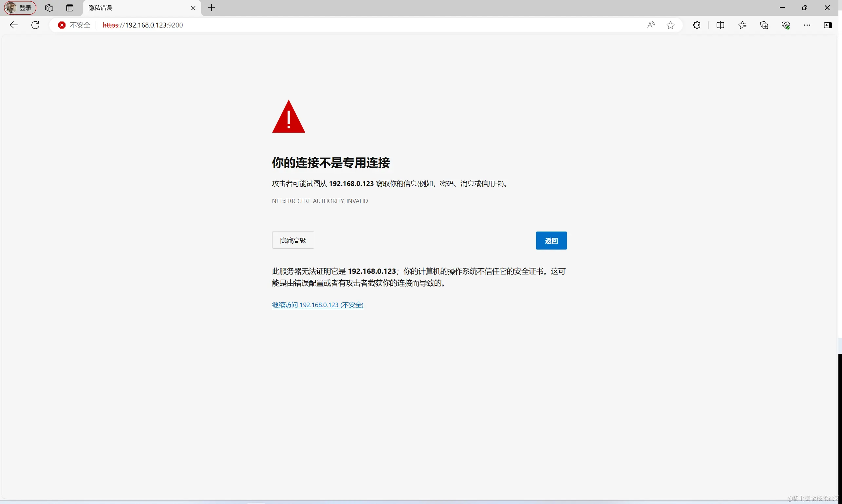
Task: Toggle the sidebar panel icon
Action: click(x=828, y=25)
